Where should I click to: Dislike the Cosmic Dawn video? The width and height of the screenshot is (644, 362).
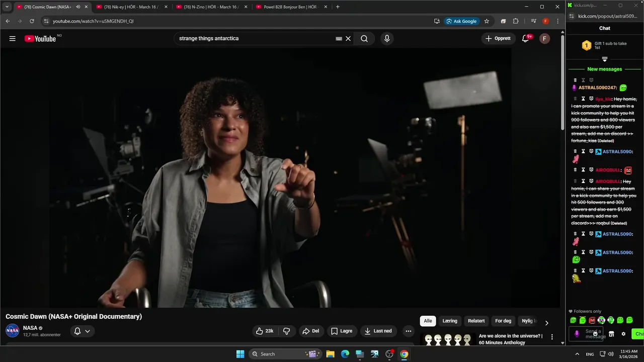(287, 331)
